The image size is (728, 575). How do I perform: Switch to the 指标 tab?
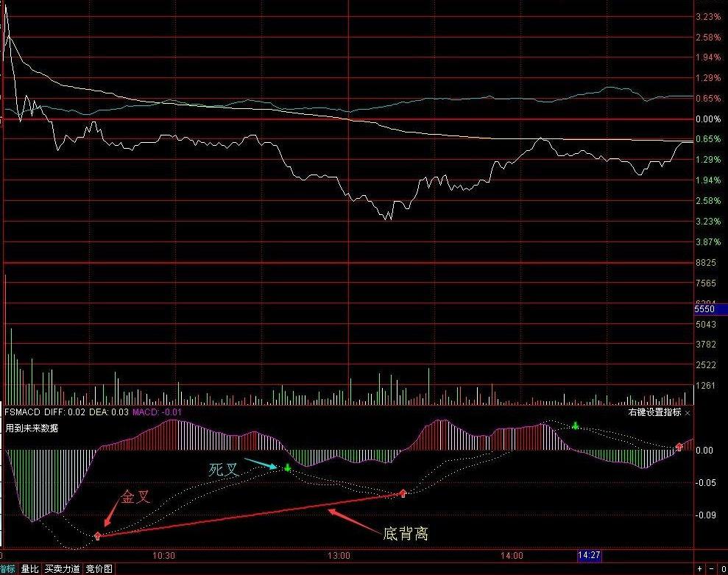pos(7,568)
